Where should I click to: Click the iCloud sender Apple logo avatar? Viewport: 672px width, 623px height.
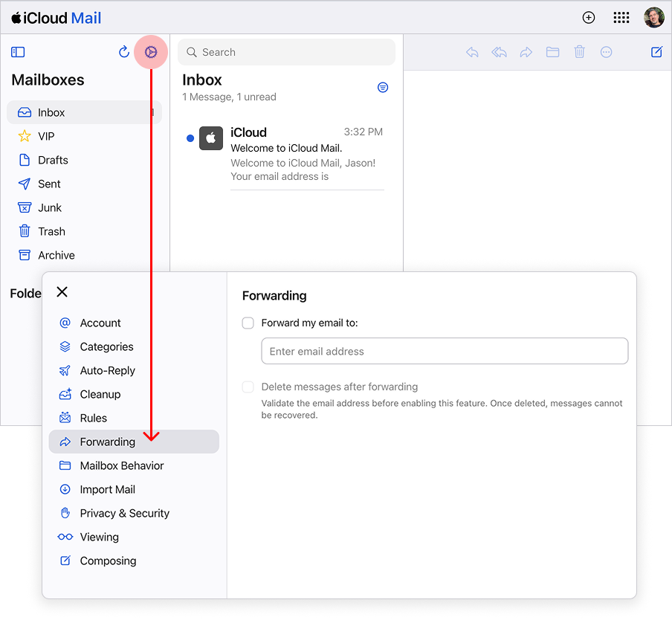[211, 138]
